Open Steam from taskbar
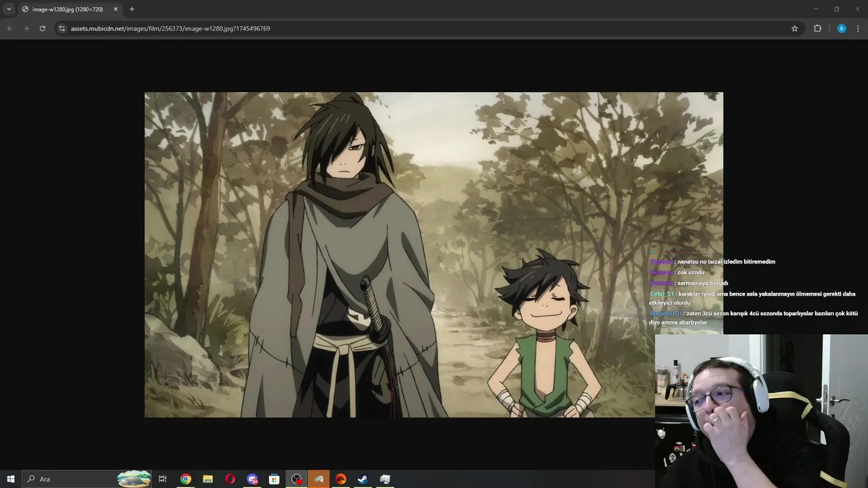The image size is (868, 488). (363, 479)
